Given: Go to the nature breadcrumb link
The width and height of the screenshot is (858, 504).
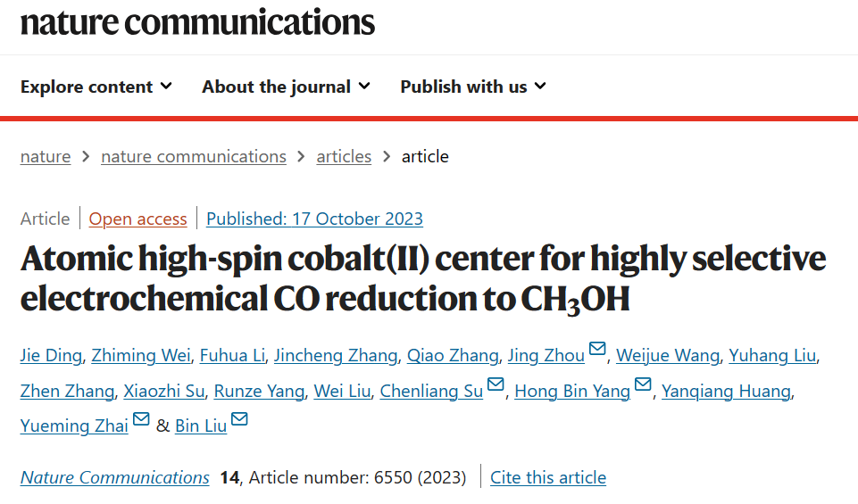Looking at the screenshot, I should click(46, 156).
